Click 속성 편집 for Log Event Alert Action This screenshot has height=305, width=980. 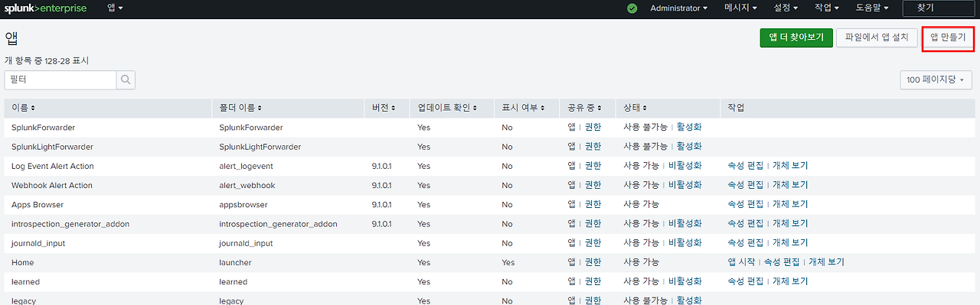coord(746,165)
